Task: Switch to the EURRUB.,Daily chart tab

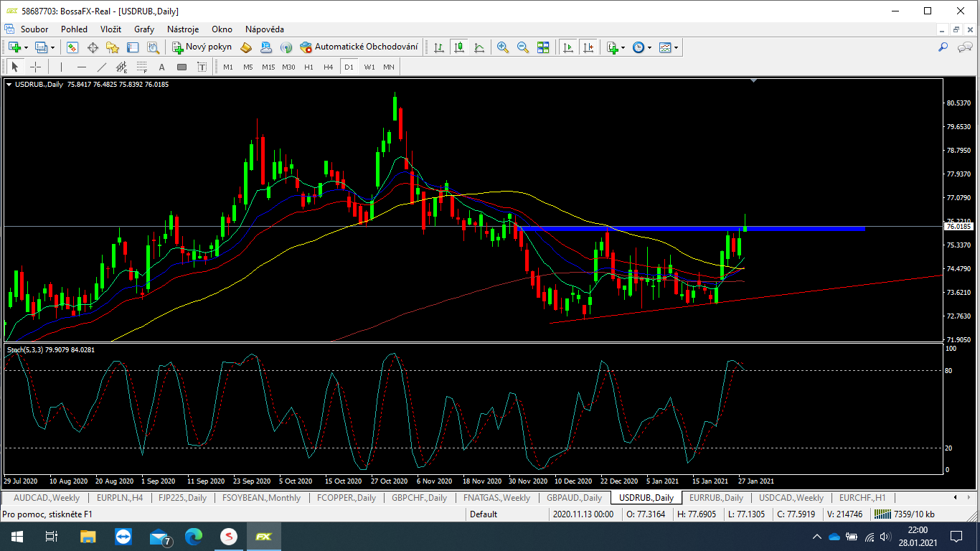Action: click(x=715, y=498)
